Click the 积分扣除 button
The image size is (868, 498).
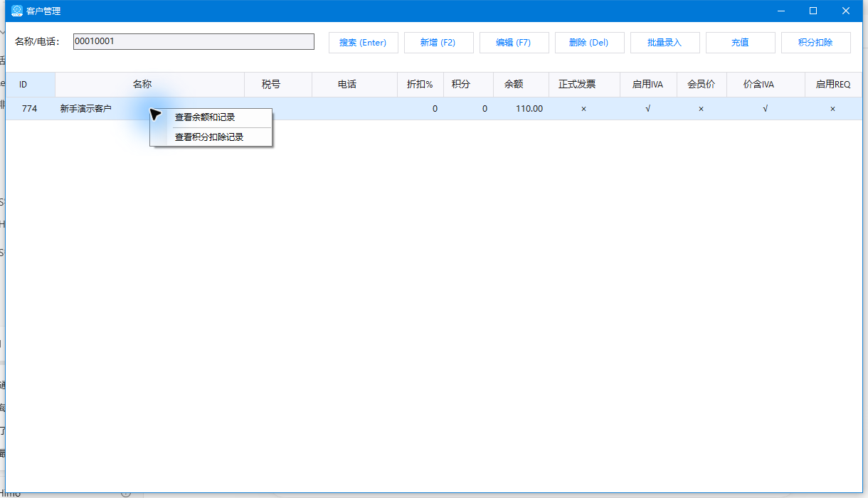[815, 43]
